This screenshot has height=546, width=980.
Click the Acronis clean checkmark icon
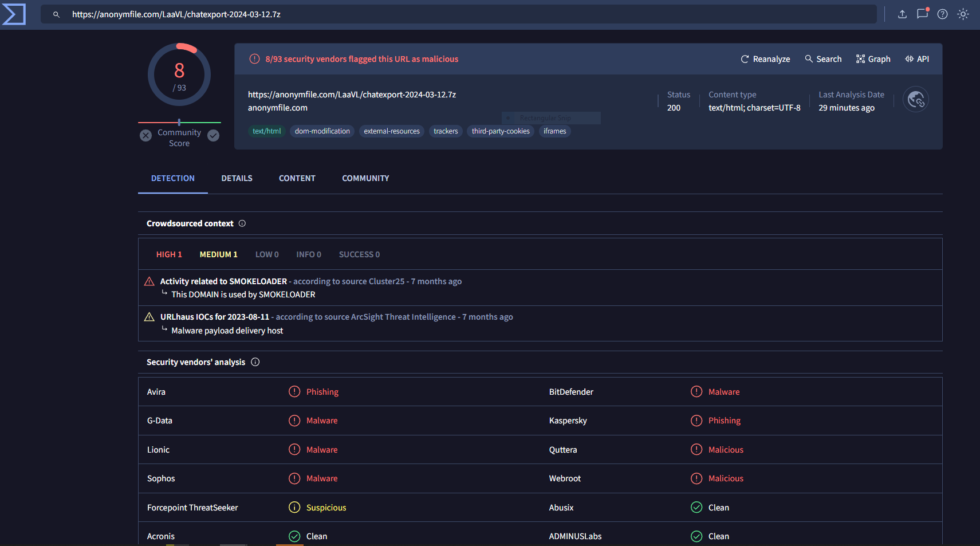coord(294,536)
